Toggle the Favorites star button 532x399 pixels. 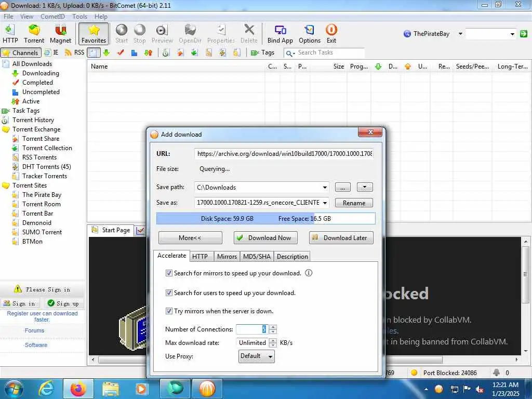tap(94, 34)
